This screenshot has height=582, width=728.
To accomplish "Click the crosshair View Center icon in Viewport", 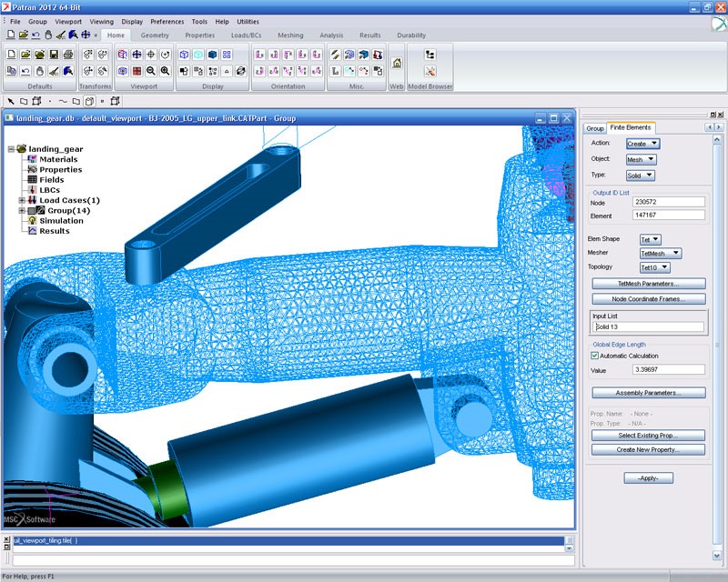I will tap(151, 55).
